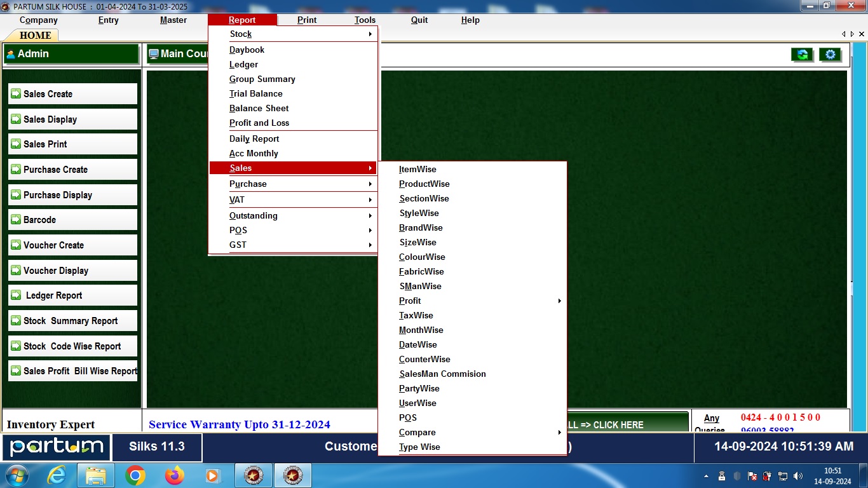Viewport: 868px width, 488px height.
Task: Open the Master menu
Action: click(173, 20)
